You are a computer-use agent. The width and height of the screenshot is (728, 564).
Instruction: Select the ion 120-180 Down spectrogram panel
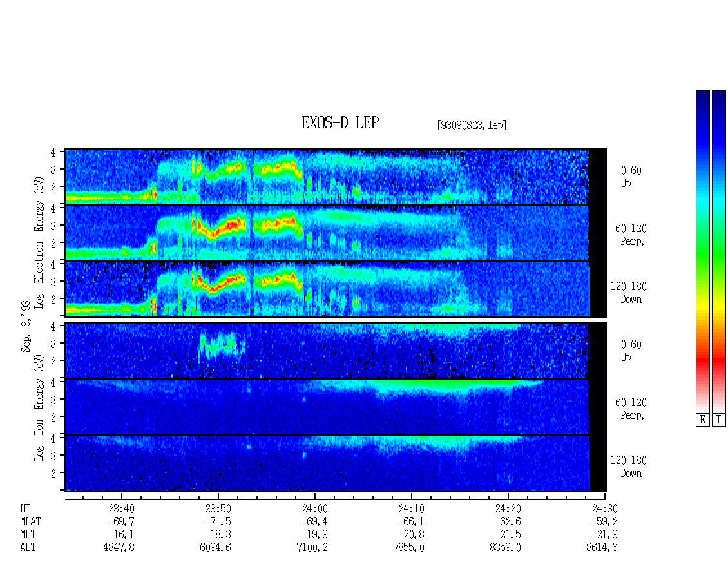coord(327,463)
